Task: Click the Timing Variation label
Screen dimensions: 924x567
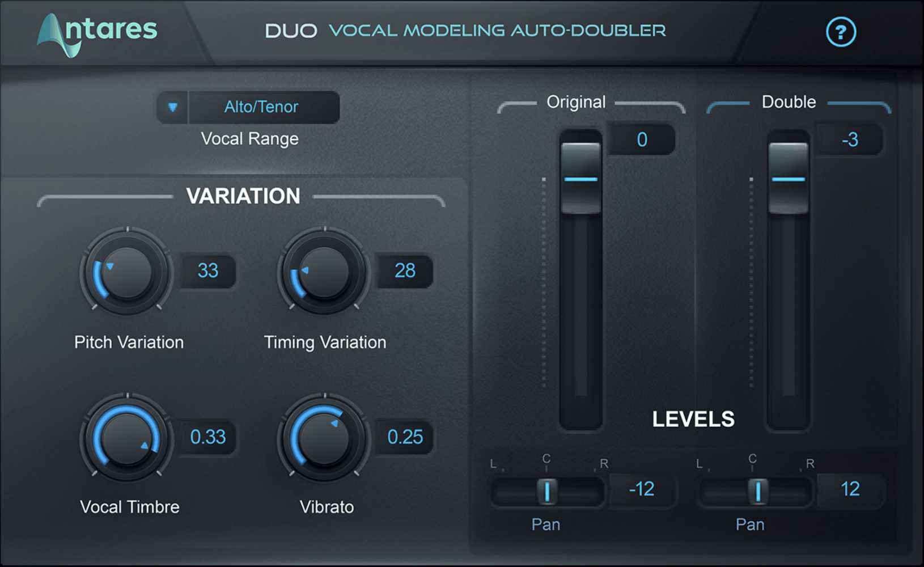Action: click(x=325, y=342)
